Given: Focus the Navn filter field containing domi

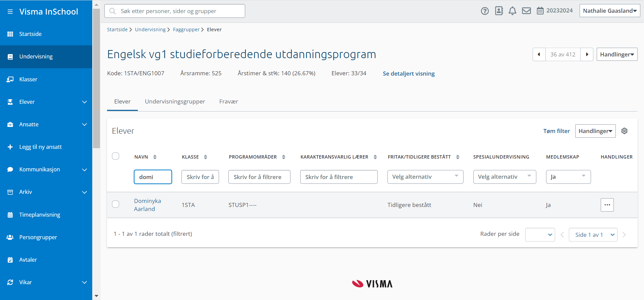Looking at the screenshot, I should click(x=153, y=177).
